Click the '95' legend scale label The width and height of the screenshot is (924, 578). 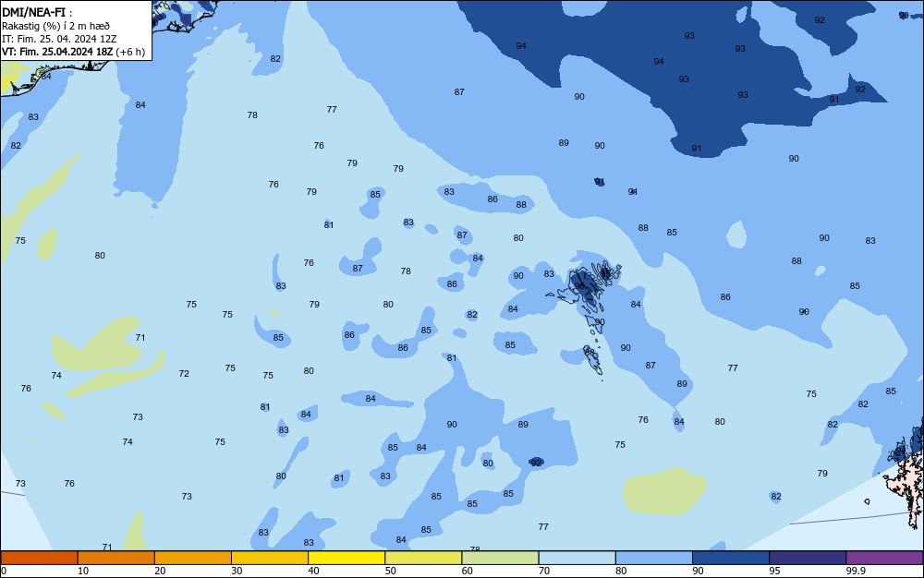coord(774,571)
